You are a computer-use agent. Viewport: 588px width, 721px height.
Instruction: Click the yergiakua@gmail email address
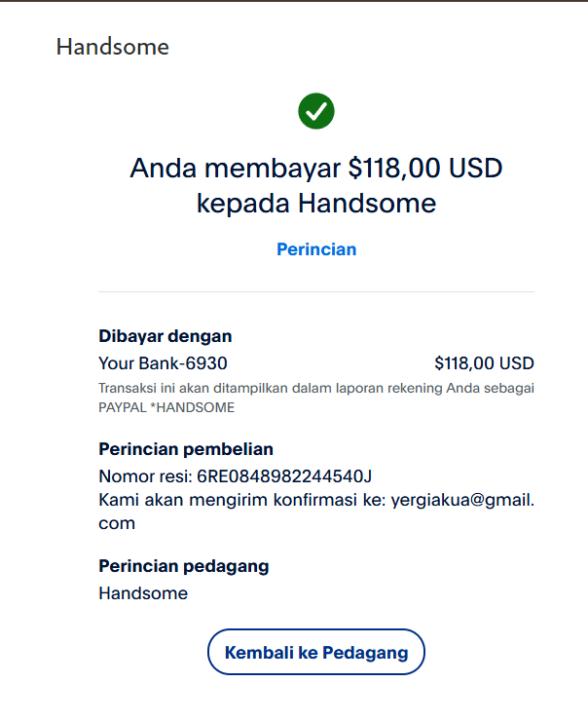pyautogui.click(x=462, y=500)
